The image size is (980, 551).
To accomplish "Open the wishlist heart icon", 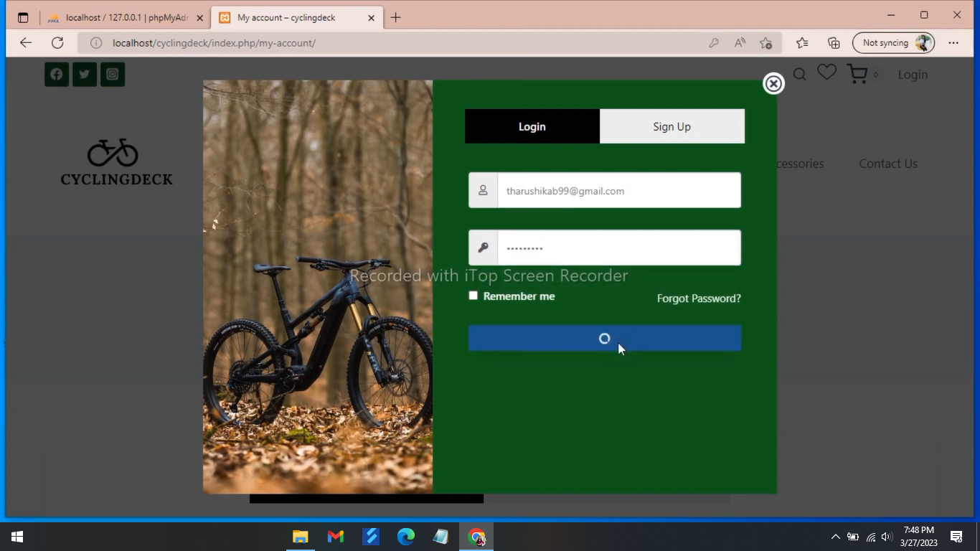I will pyautogui.click(x=826, y=72).
